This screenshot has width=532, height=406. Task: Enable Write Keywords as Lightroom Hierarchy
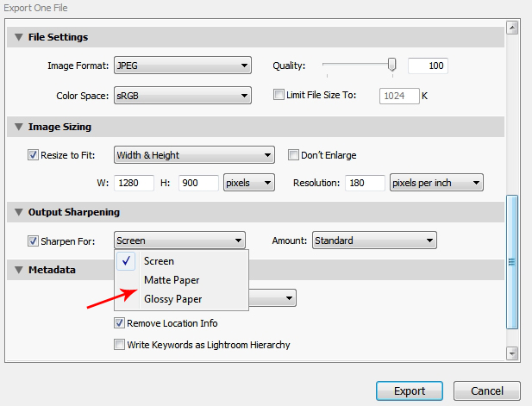click(120, 345)
